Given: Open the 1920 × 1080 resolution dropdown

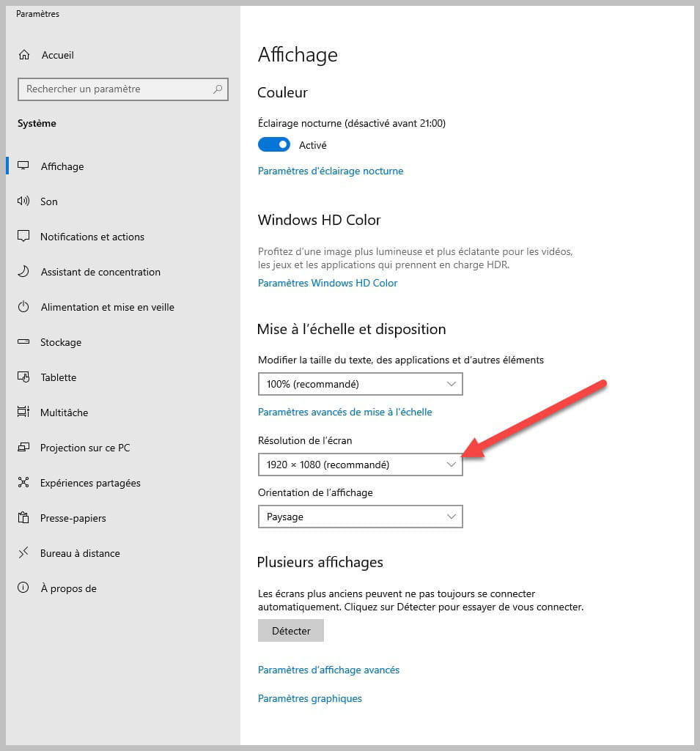Looking at the screenshot, I should point(361,465).
